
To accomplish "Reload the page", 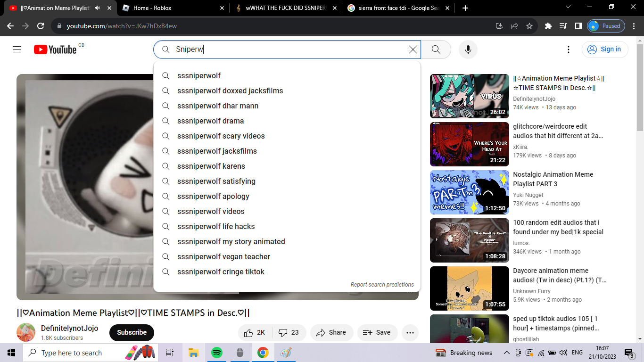I will [x=41, y=26].
